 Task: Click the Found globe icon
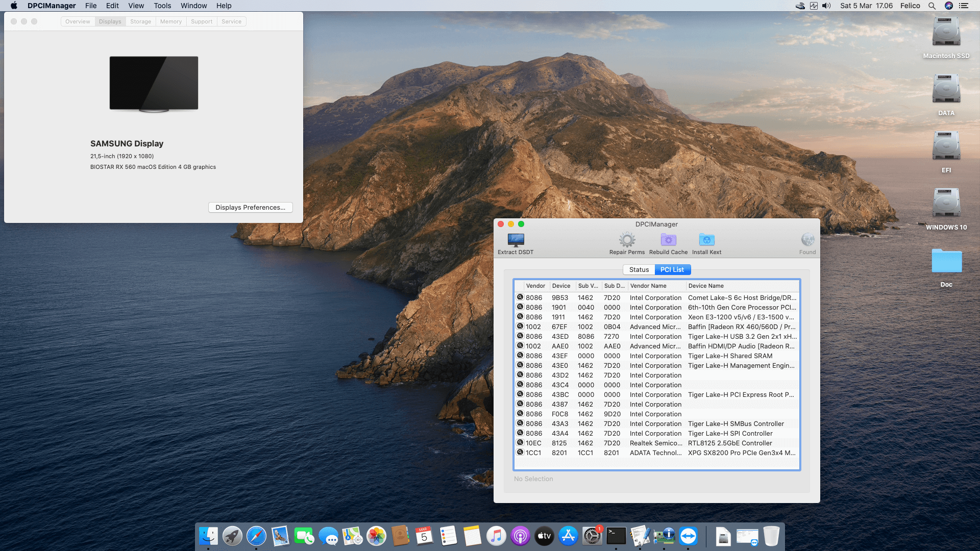click(807, 240)
